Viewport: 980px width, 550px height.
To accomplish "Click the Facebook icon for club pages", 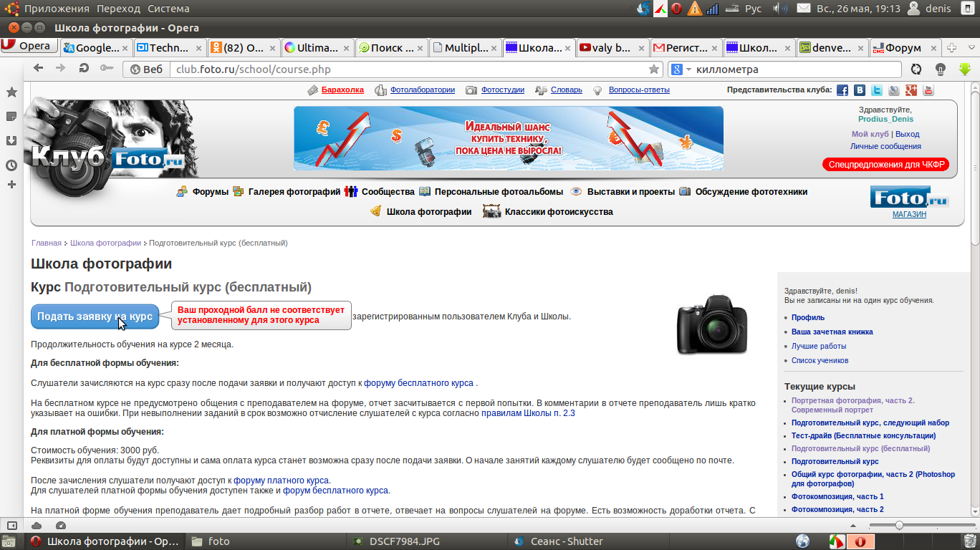I will coord(842,90).
